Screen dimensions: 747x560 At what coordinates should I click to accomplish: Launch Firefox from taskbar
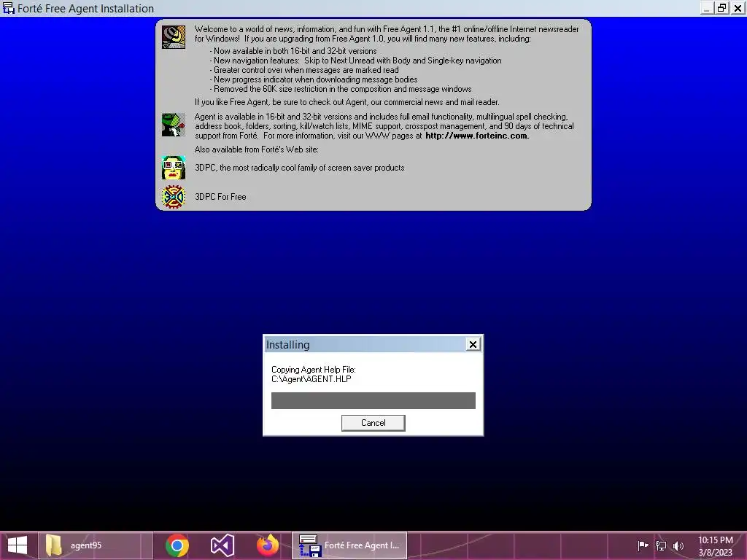(268, 545)
